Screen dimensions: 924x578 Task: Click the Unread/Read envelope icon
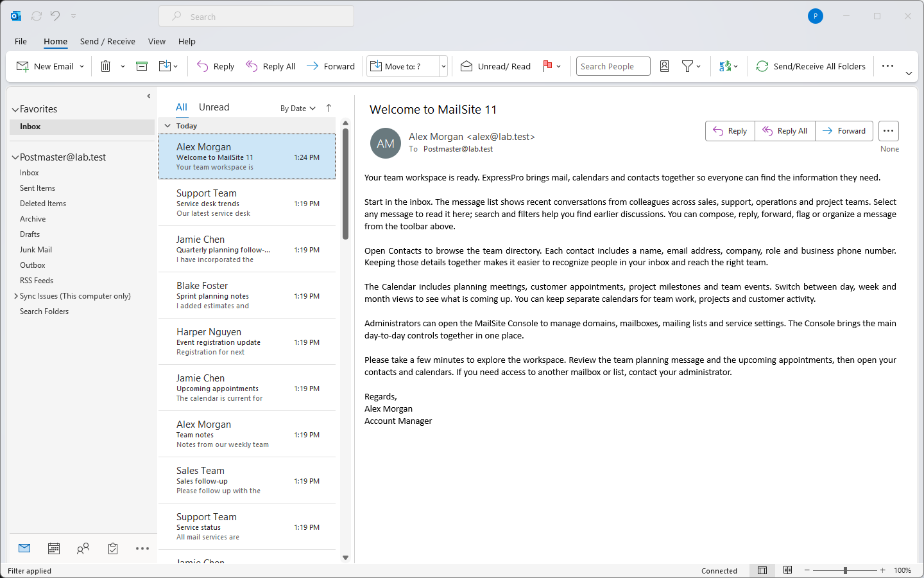[x=466, y=66]
